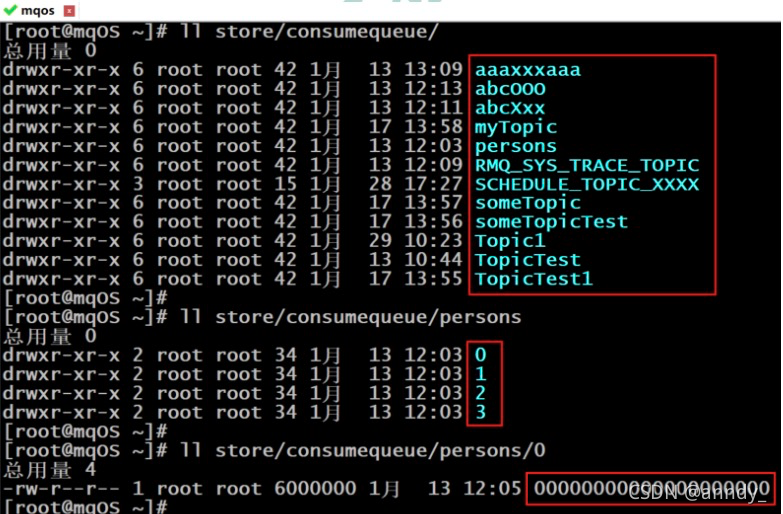The image size is (783, 514).
Task: Click the timestamp 13:09 of aaaxxxaaa
Action: (x=433, y=70)
